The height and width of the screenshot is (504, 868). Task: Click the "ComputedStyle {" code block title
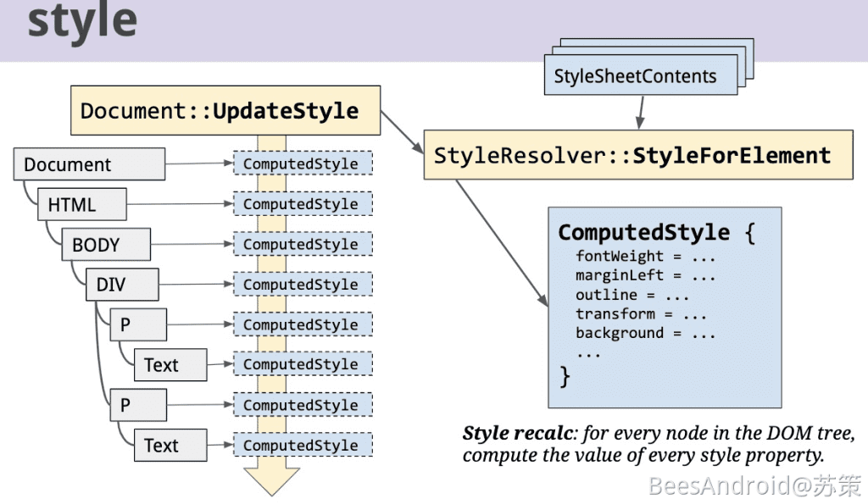pyautogui.click(x=655, y=233)
